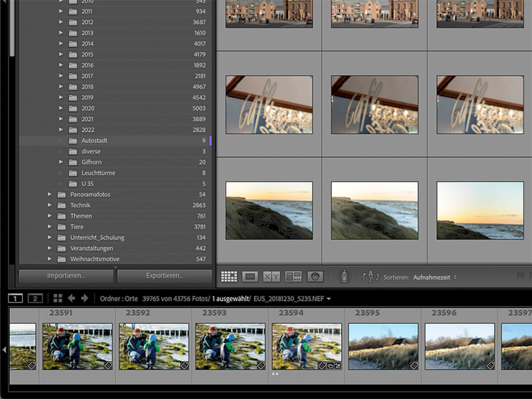Open People face view
The height and width of the screenshot is (399, 532).
point(315,277)
